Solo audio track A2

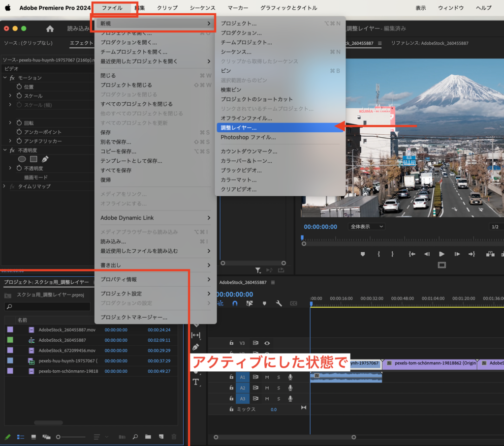click(279, 387)
